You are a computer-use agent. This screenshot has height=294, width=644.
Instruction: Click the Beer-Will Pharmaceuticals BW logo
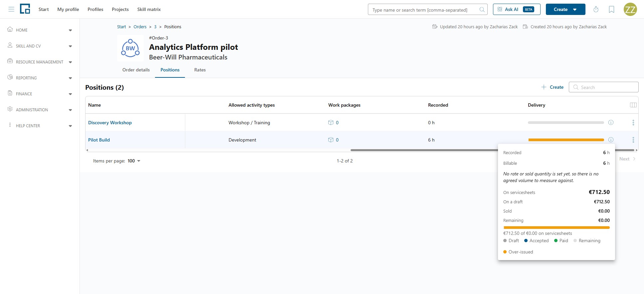click(130, 49)
